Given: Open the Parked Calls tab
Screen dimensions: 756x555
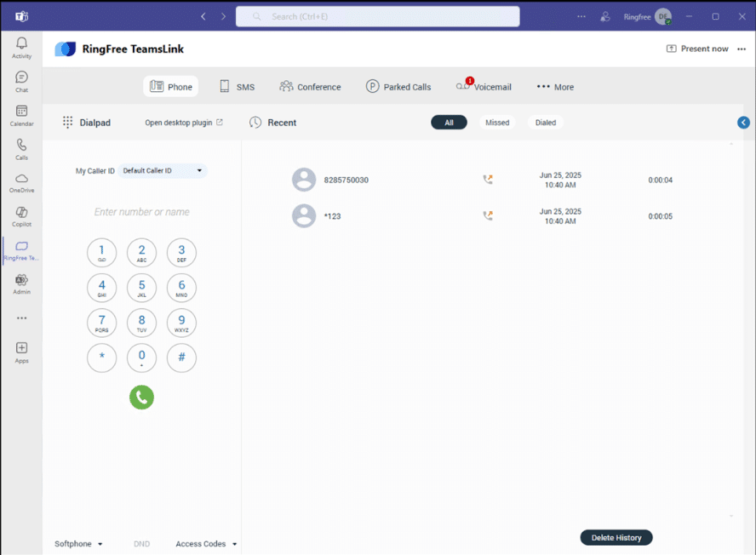Looking at the screenshot, I should point(398,87).
